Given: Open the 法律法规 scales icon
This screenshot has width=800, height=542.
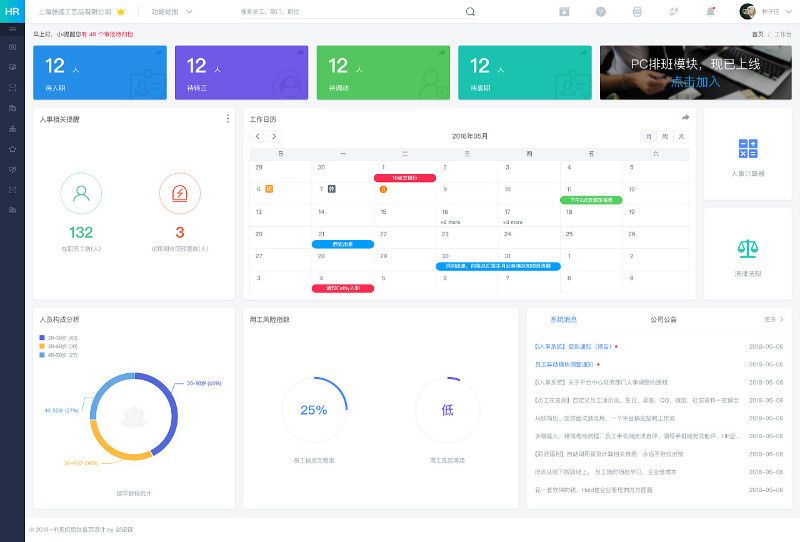Looking at the screenshot, I should tap(748, 248).
